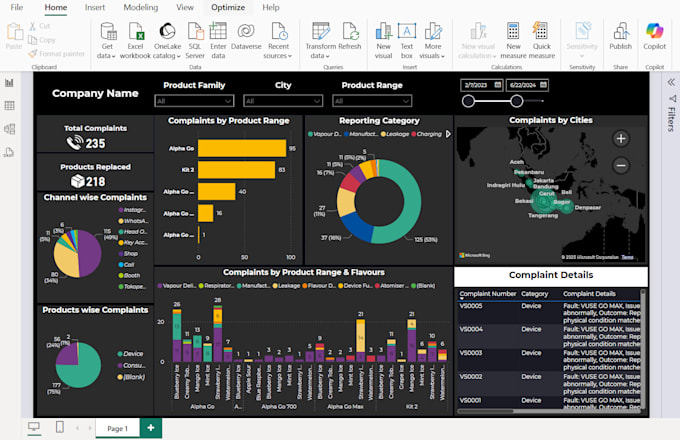Create a New measure
This screenshot has width=680, height=440.
click(513, 41)
